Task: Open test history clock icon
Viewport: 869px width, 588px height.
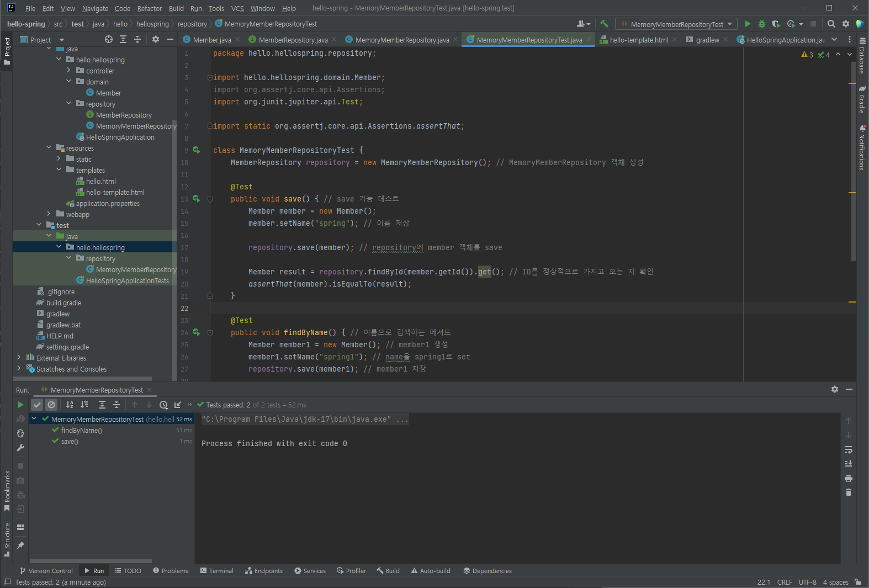Action: 163,405
